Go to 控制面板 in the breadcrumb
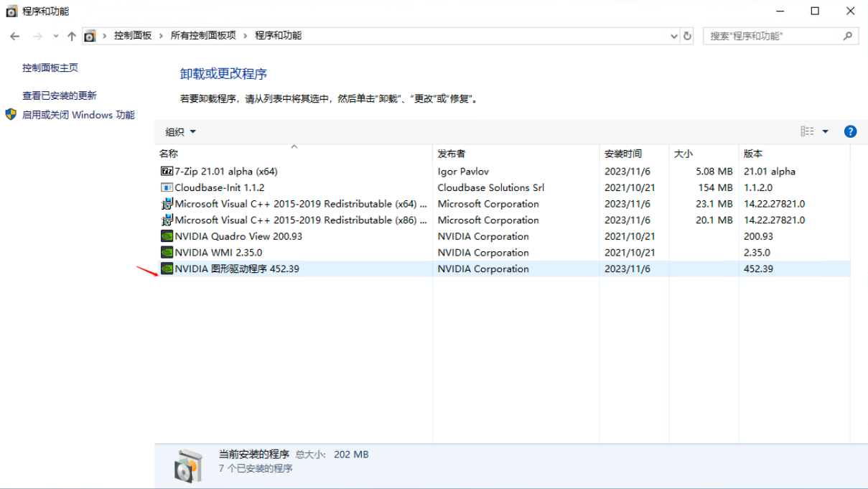 pos(133,36)
